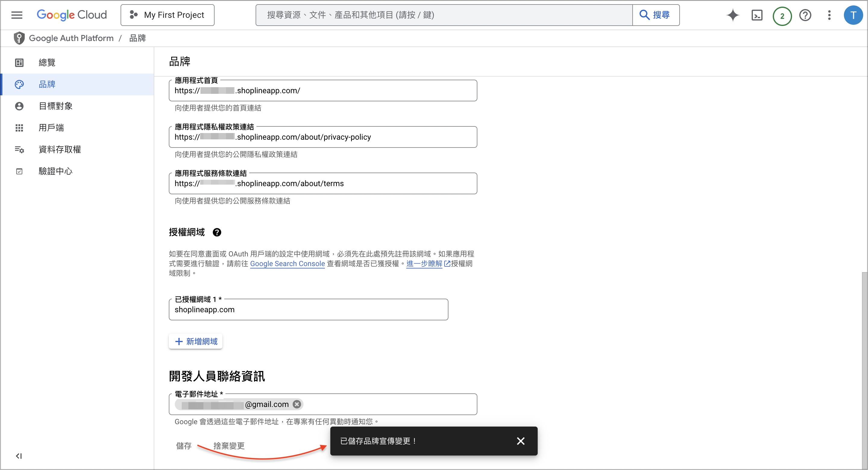Click the 資料存取權 list-settings icon
Viewport: 868px width, 470px height.
(19, 149)
